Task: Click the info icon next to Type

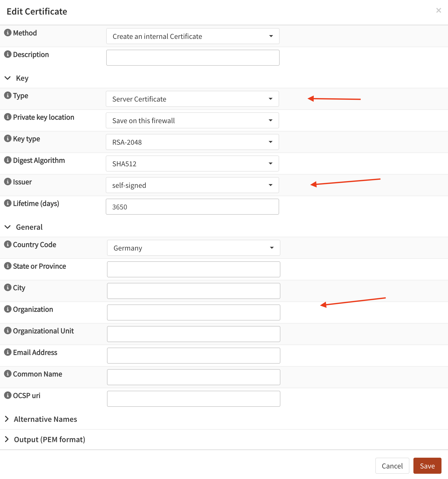Action: [x=8, y=95]
